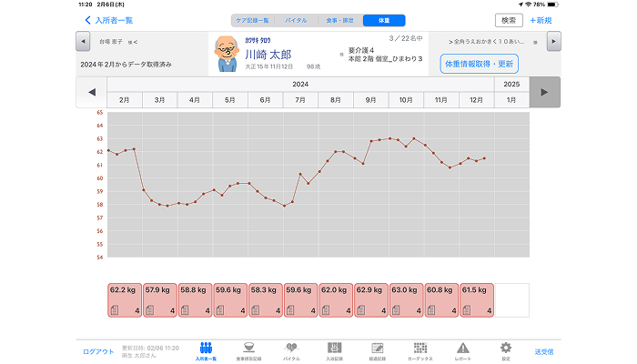Tap the document icon in the 58.8 kg card
This screenshot has height=364, width=637.
(x=185, y=310)
